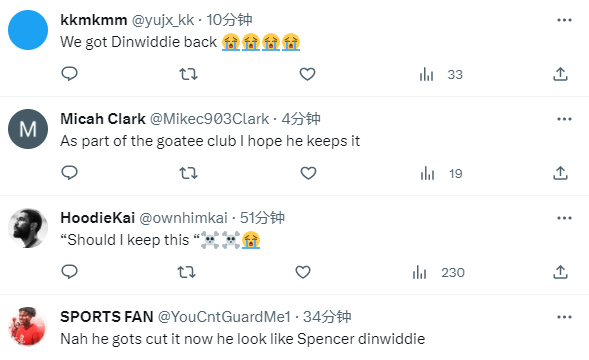589x360 pixels.
Task: Retweet Micah Clark's tweet
Action: (188, 173)
